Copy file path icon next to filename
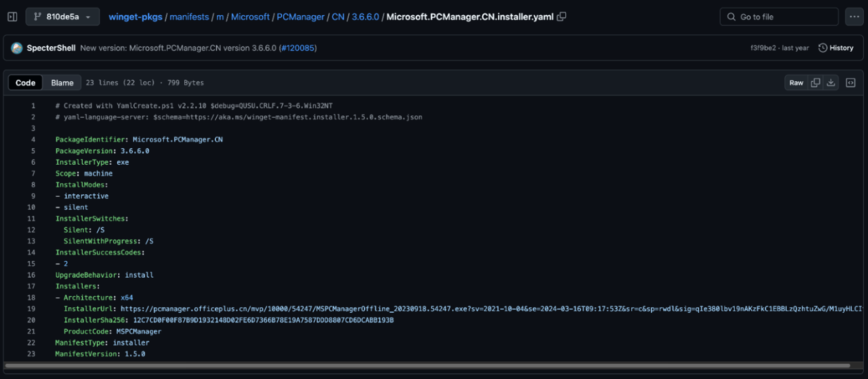Image resolution: width=868 pixels, height=379 pixels. click(x=562, y=17)
